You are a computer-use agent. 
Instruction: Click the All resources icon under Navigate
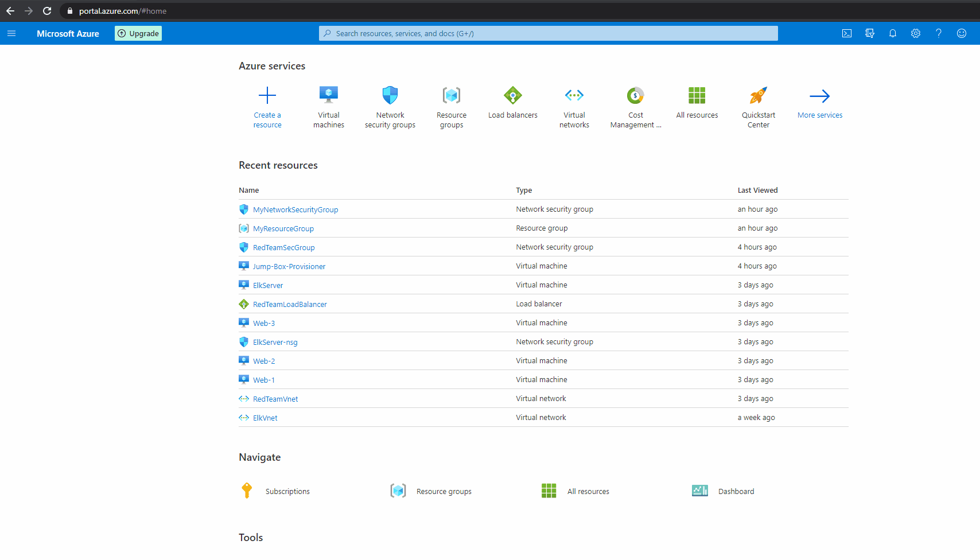tap(549, 491)
